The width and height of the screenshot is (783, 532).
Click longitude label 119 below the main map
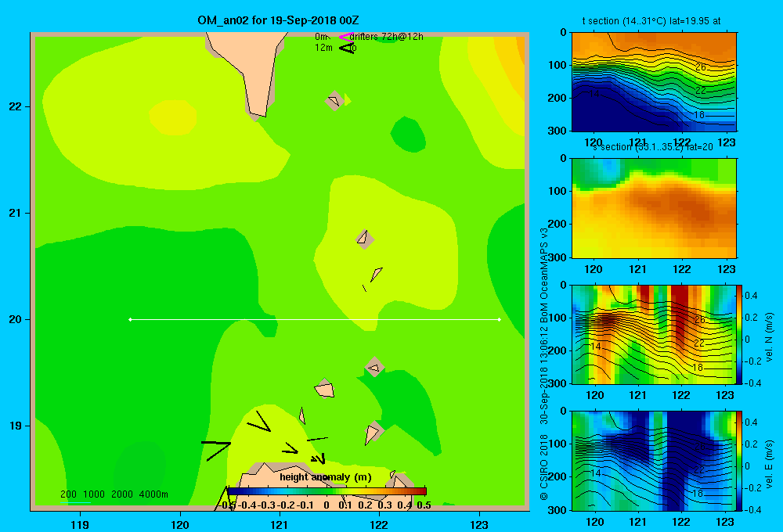pos(80,525)
